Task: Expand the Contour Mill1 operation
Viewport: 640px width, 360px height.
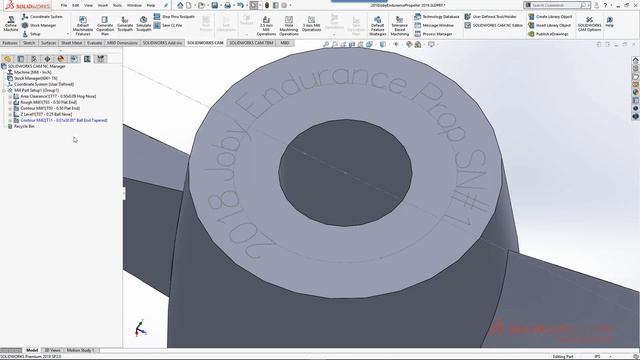Action: [10, 109]
